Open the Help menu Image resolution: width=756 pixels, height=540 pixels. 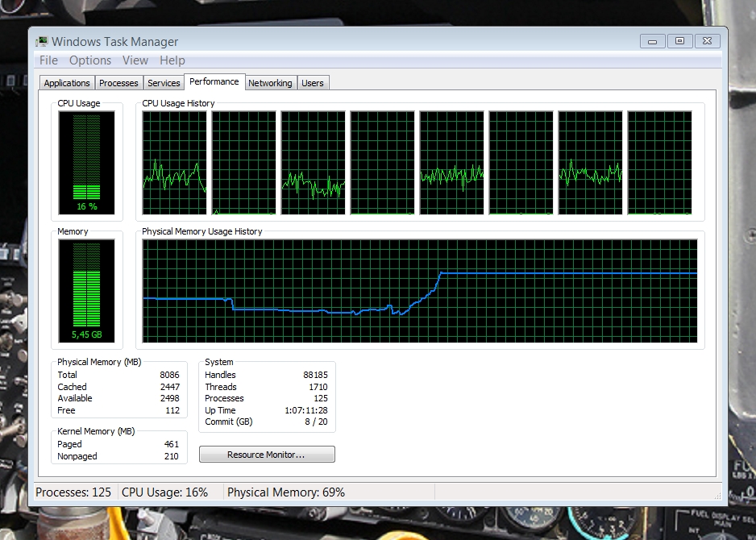(x=172, y=60)
